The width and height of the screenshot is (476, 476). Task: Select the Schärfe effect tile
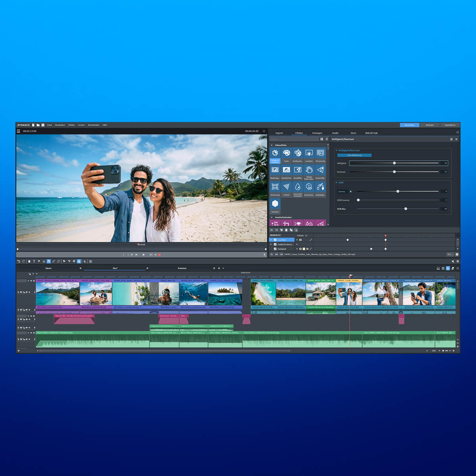[x=286, y=189]
